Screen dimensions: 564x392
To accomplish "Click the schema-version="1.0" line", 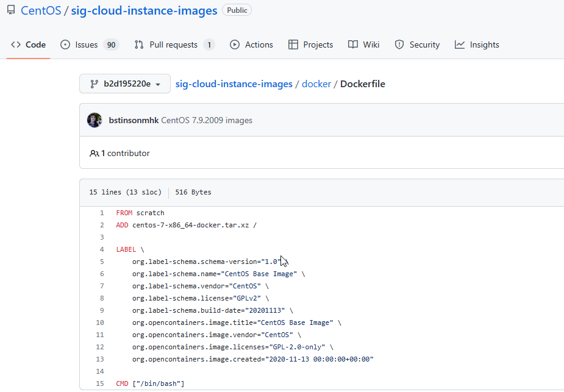I will 210,262.
